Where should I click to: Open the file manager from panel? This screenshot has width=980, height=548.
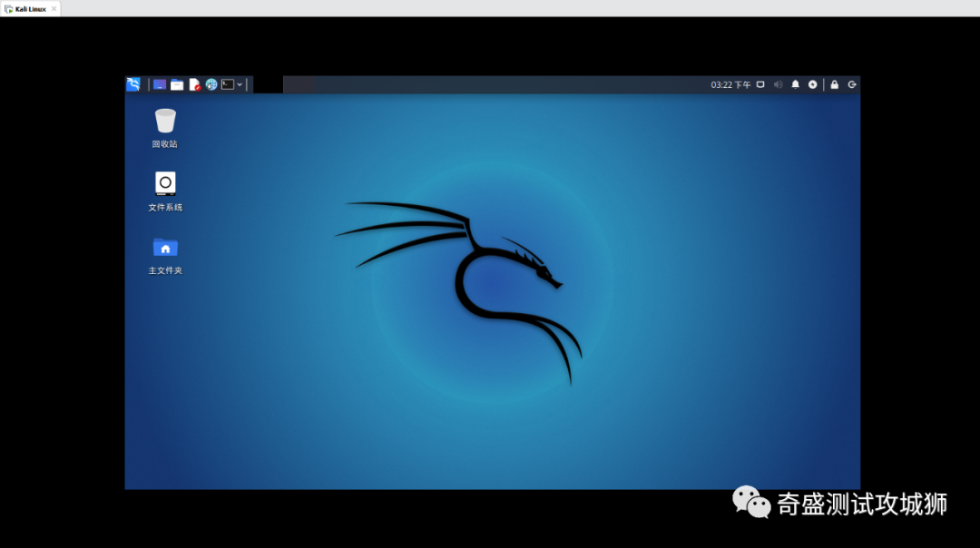pyautogui.click(x=177, y=84)
